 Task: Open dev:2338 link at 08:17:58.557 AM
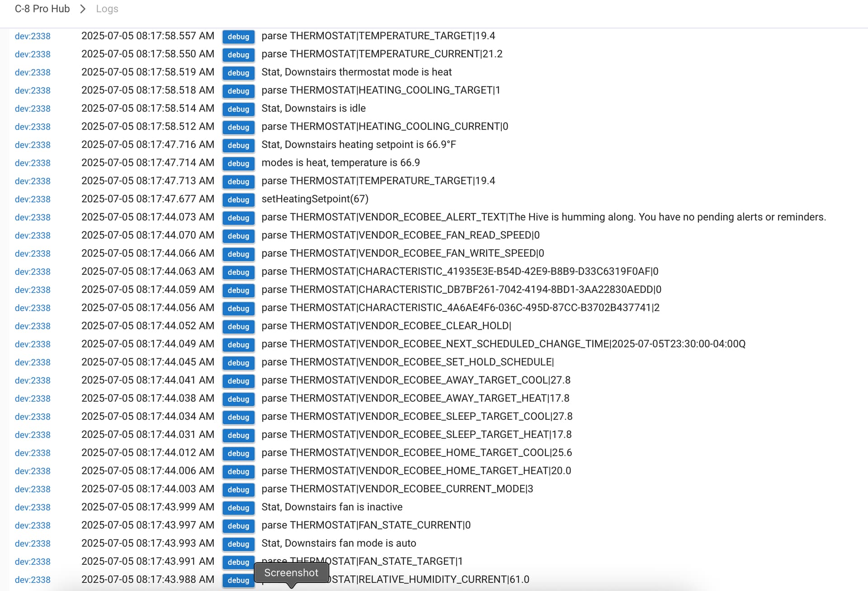(x=33, y=36)
